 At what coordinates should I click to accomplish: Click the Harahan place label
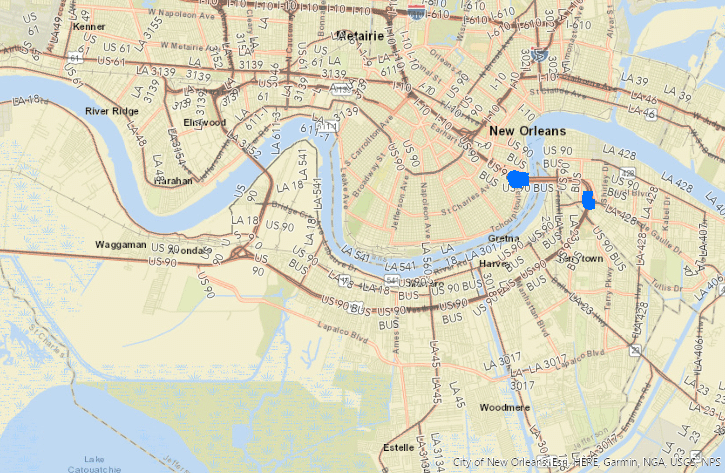click(173, 181)
